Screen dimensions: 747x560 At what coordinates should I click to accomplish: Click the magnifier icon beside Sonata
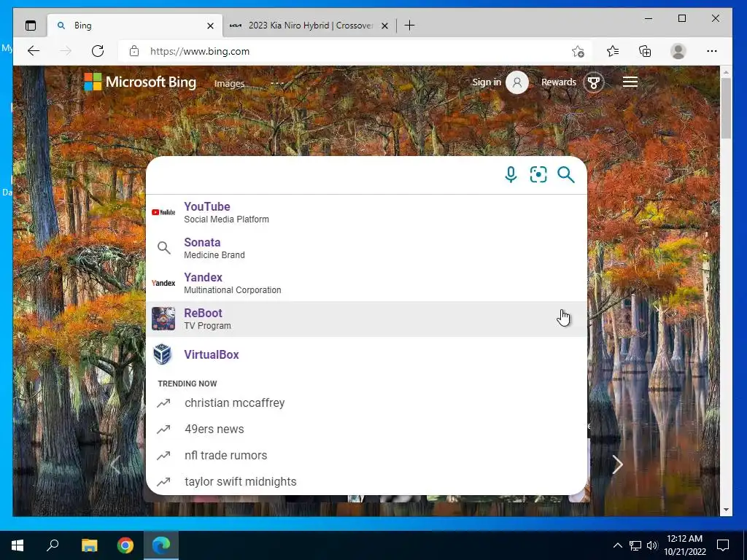pos(164,248)
